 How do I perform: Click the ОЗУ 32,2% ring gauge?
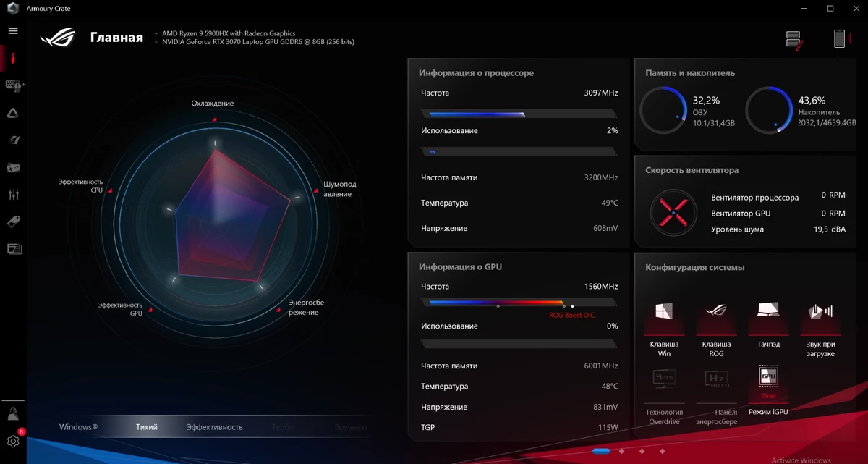[663, 111]
